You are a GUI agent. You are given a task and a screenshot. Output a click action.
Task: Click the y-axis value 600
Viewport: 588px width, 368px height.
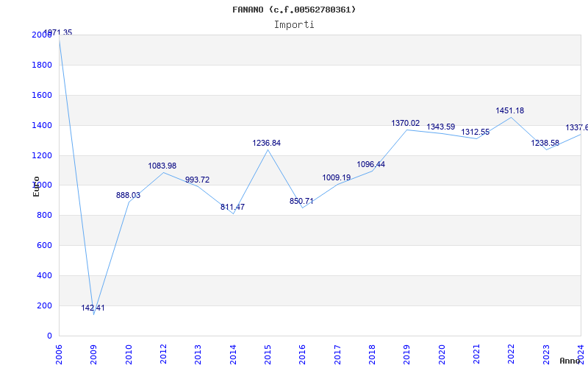click(x=44, y=245)
